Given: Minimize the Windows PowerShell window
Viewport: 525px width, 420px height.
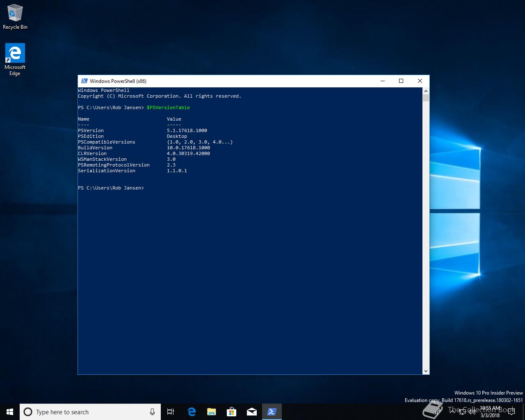Looking at the screenshot, I should coord(383,81).
